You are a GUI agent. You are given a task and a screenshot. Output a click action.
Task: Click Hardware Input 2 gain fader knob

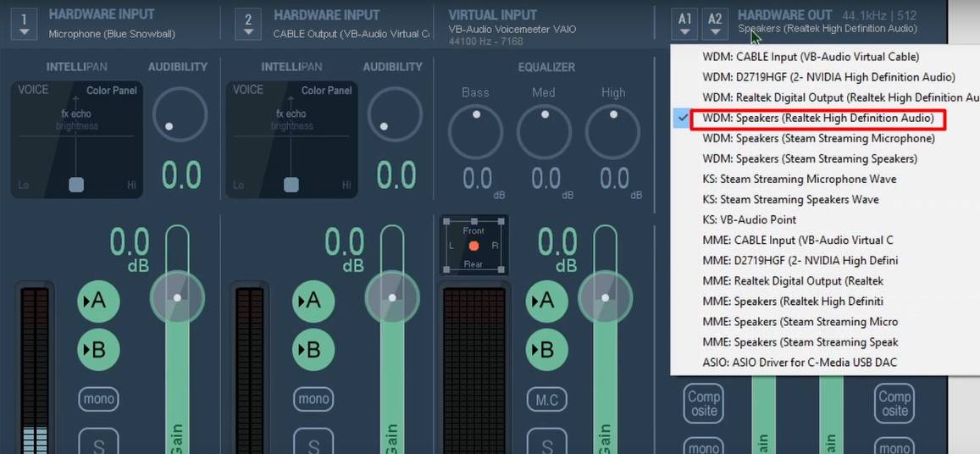click(x=392, y=297)
